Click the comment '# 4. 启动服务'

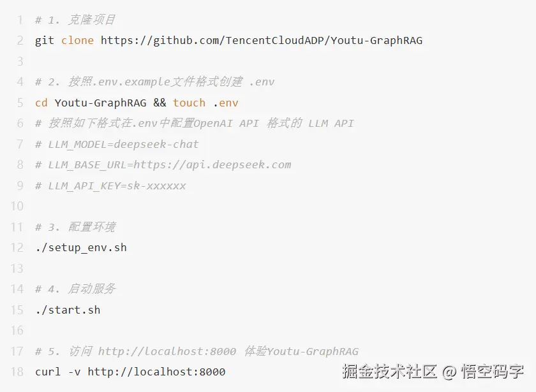coord(75,289)
